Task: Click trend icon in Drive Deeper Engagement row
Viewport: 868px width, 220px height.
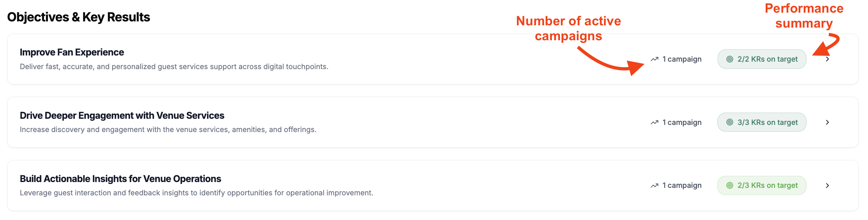Action: 654,122
